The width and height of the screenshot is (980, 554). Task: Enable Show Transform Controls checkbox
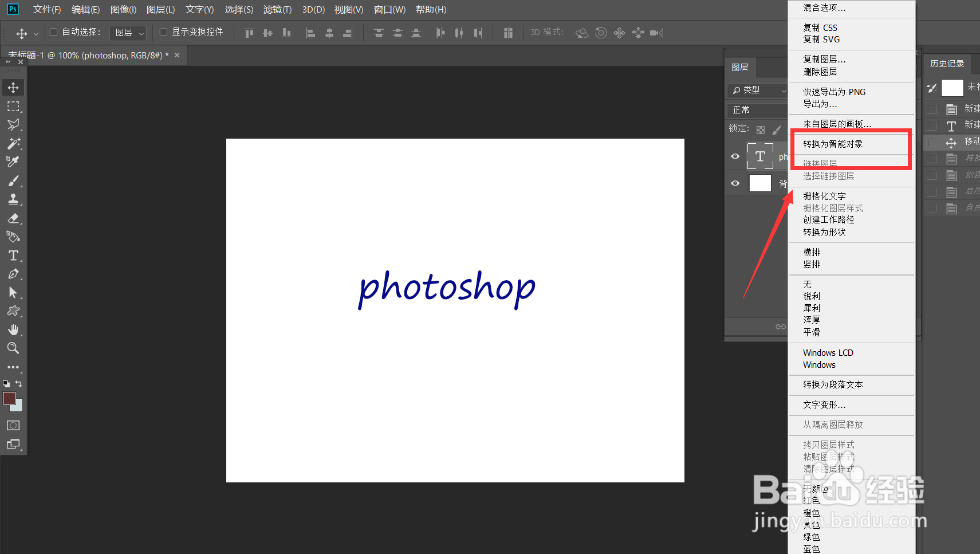point(163,32)
